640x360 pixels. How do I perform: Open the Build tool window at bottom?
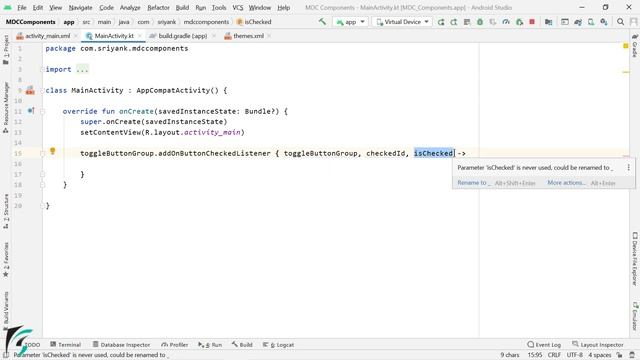[242, 344]
